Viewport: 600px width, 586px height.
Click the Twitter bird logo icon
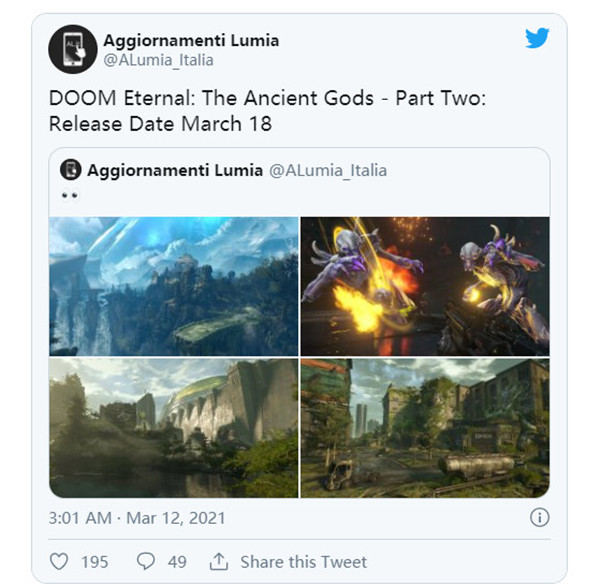point(537,38)
